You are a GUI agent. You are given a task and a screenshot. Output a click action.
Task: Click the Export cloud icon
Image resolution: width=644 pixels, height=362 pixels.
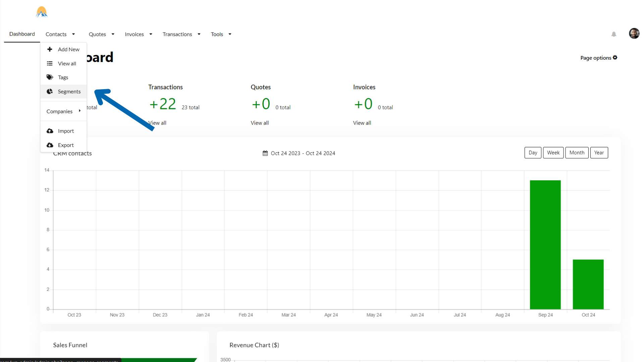(50, 145)
